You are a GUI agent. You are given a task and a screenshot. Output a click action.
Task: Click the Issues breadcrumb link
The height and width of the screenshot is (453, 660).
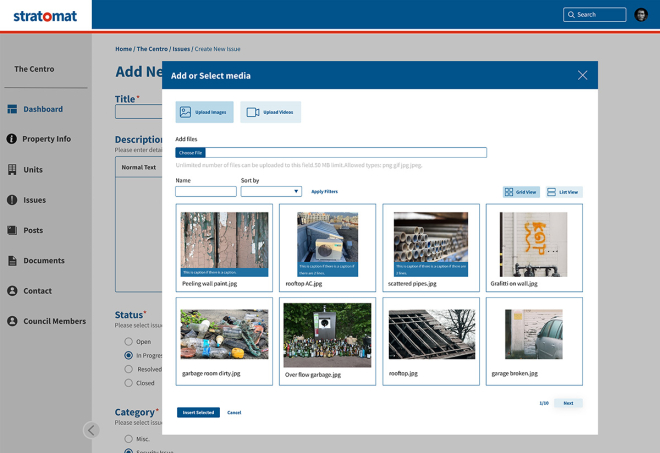point(181,49)
